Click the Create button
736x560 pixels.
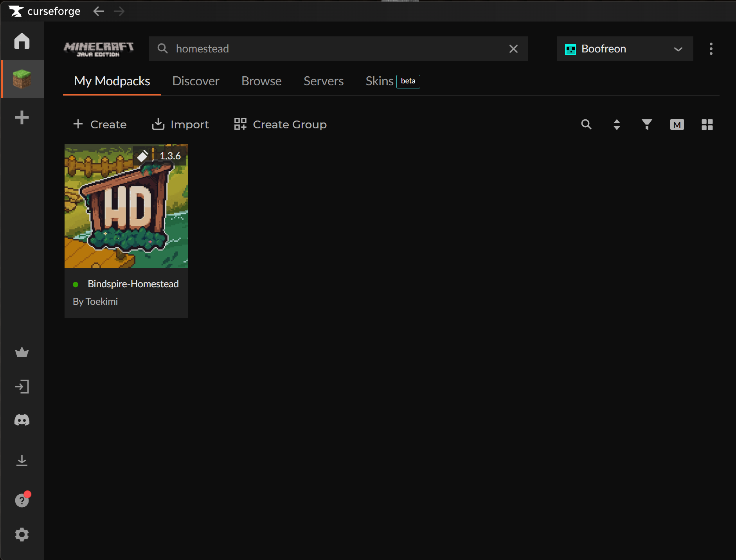(x=100, y=124)
